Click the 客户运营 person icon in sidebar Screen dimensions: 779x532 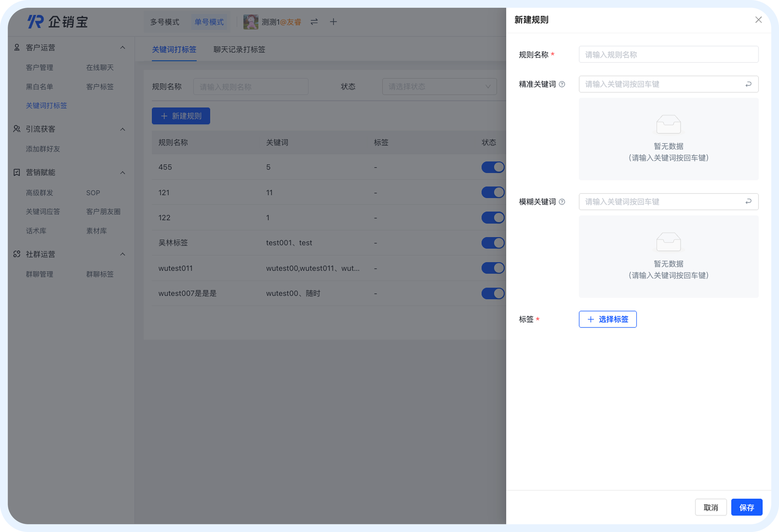[x=16, y=47]
